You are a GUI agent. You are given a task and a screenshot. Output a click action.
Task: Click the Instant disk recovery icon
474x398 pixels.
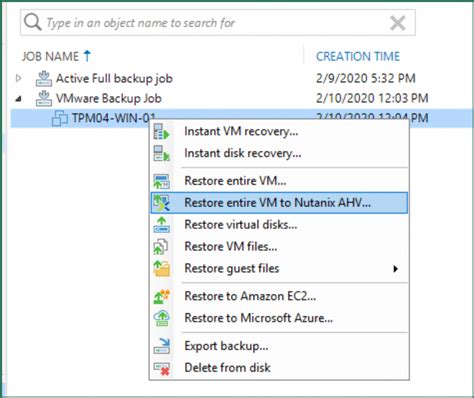coord(161,153)
